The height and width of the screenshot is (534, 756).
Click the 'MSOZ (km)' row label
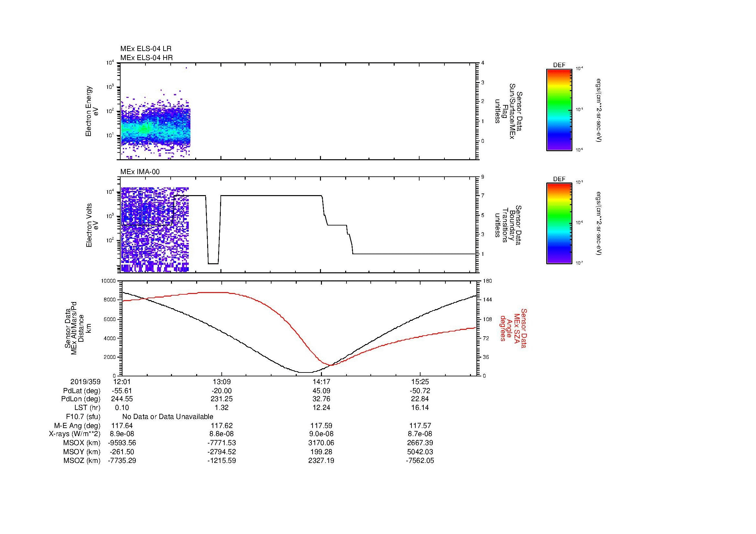(82, 461)
